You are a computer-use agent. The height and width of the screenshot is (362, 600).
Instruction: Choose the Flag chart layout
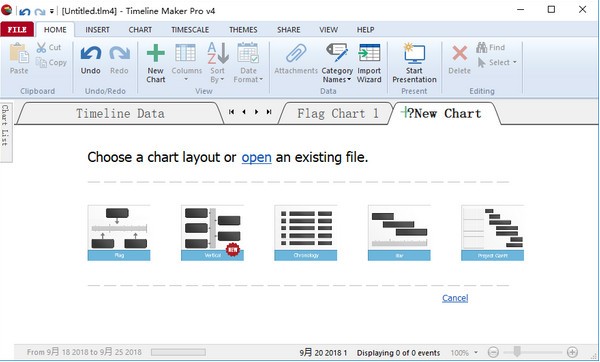[119, 233]
